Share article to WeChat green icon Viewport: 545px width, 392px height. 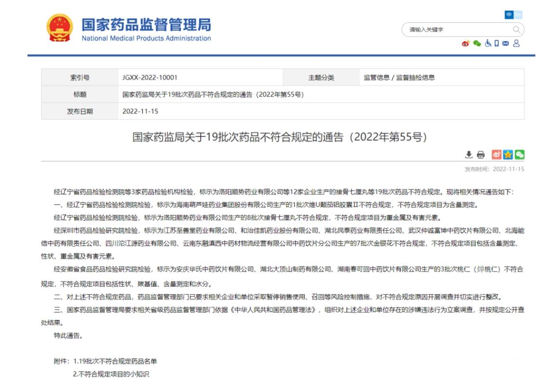pos(519,155)
